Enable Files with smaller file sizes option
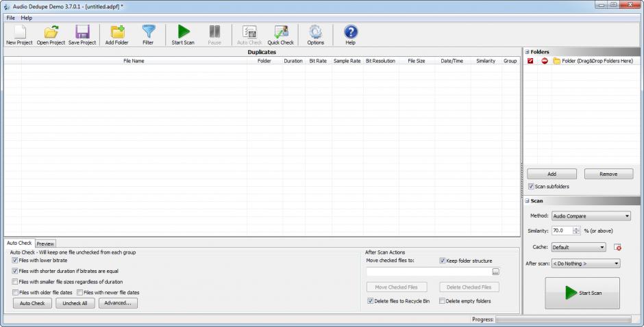Viewport: 644px width, 327px height. coord(15,281)
